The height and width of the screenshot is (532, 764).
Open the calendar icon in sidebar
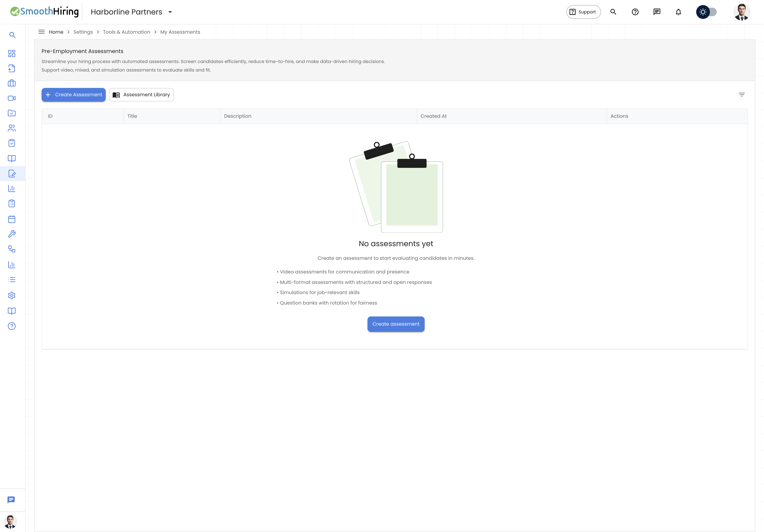click(x=12, y=219)
